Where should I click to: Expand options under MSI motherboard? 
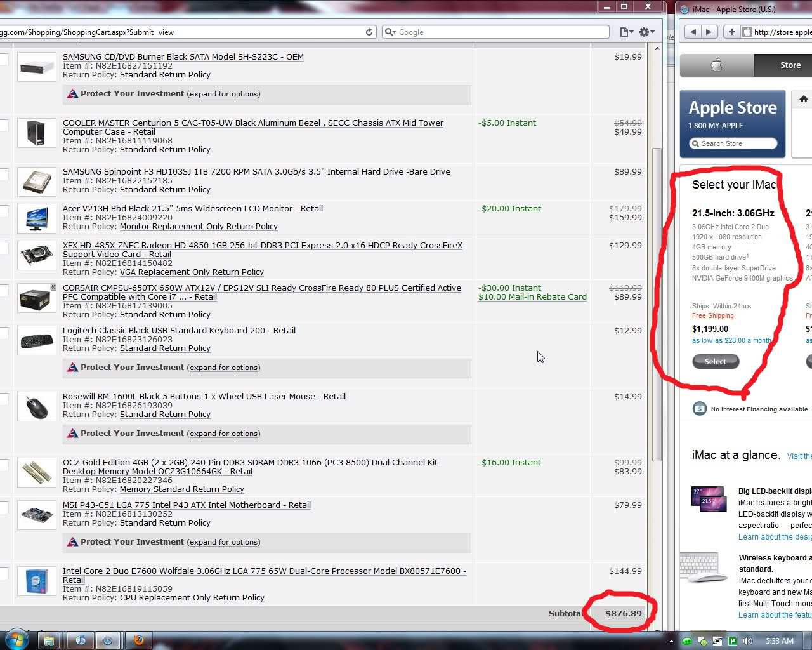point(224,542)
